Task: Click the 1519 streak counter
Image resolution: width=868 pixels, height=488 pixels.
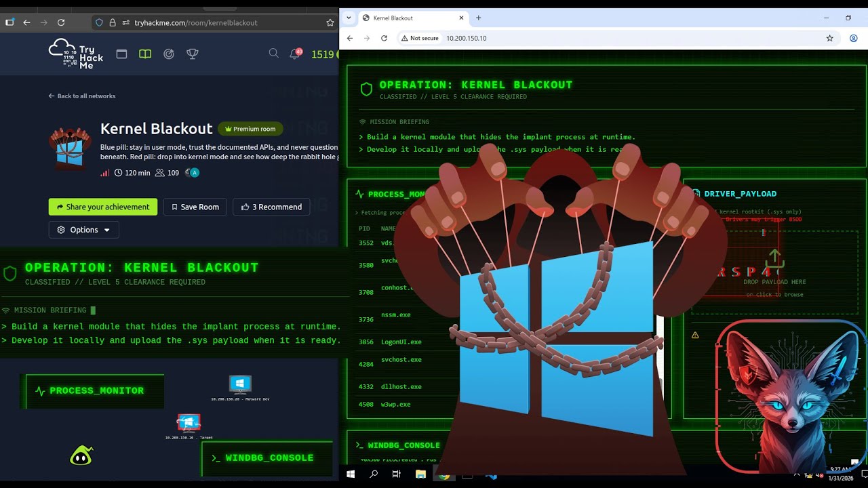Action: pos(323,54)
